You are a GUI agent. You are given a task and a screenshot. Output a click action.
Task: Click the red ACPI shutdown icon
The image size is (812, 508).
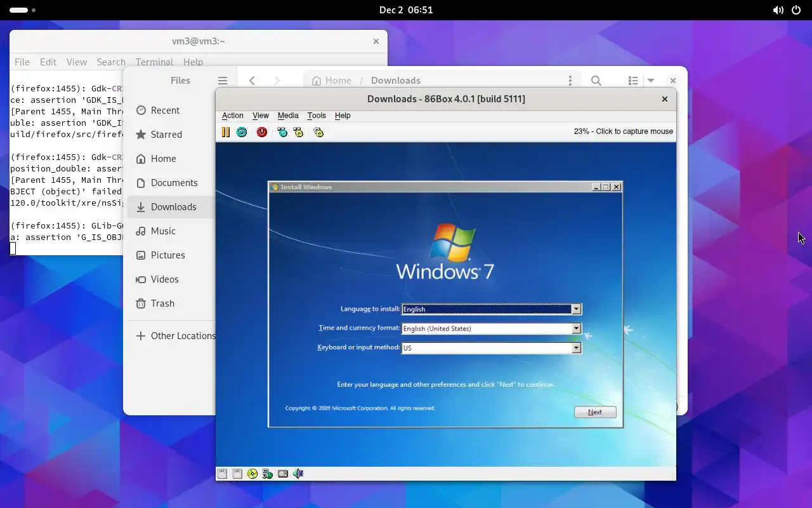tap(262, 132)
